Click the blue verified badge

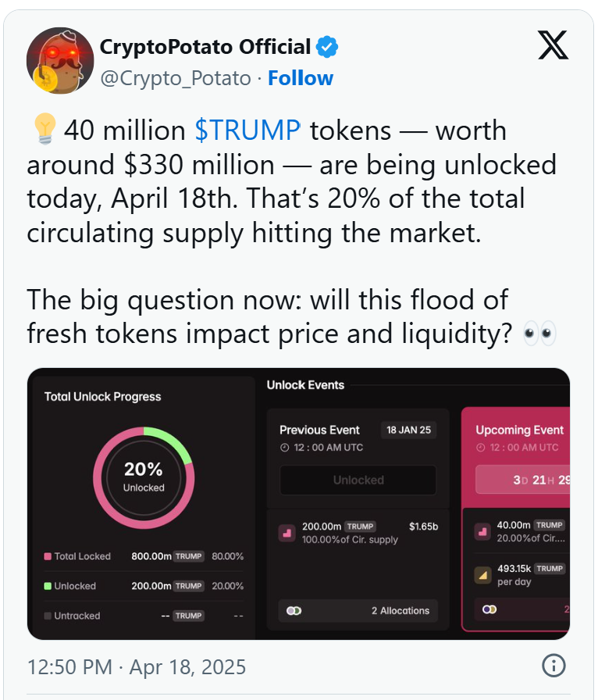coord(327,47)
